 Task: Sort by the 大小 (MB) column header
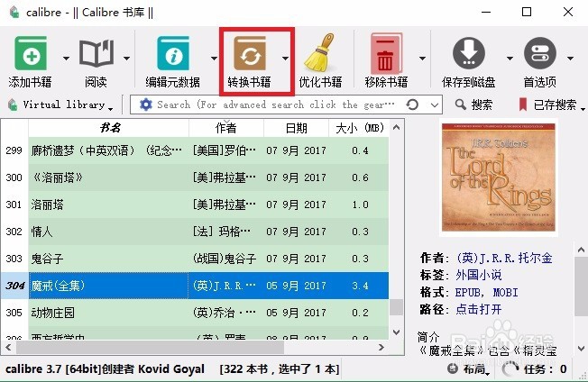[359, 128]
